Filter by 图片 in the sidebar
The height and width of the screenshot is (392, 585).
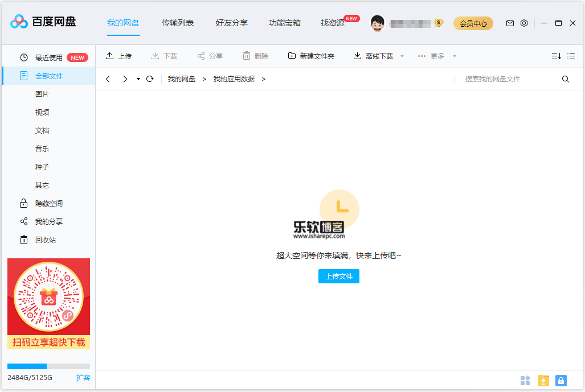[42, 94]
